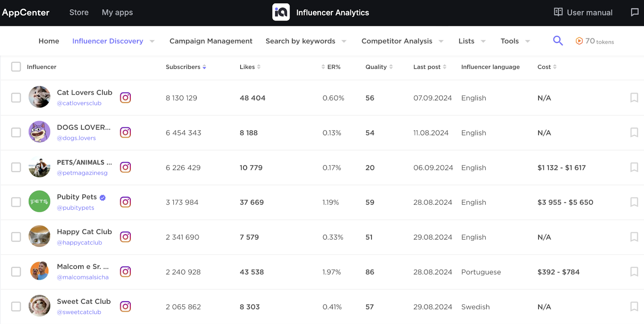The width and height of the screenshot is (644, 324).
Task: Expand the Influencer Discovery dropdown arrow
Action: 152,41
